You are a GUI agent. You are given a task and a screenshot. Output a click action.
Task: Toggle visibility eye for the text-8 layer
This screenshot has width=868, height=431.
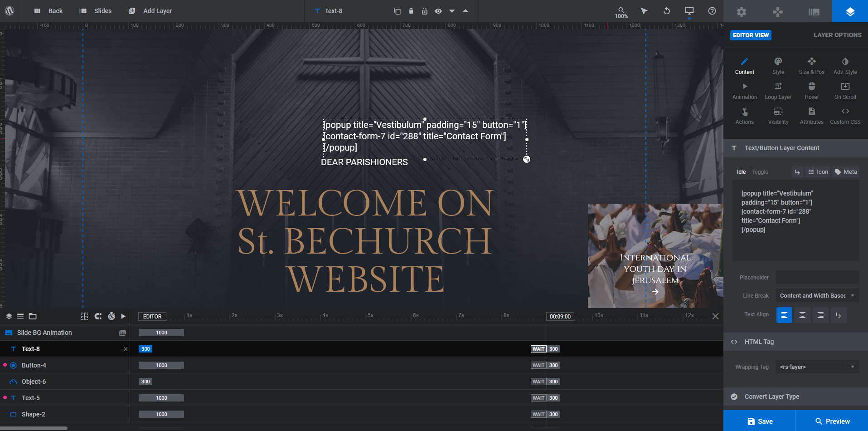(438, 11)
